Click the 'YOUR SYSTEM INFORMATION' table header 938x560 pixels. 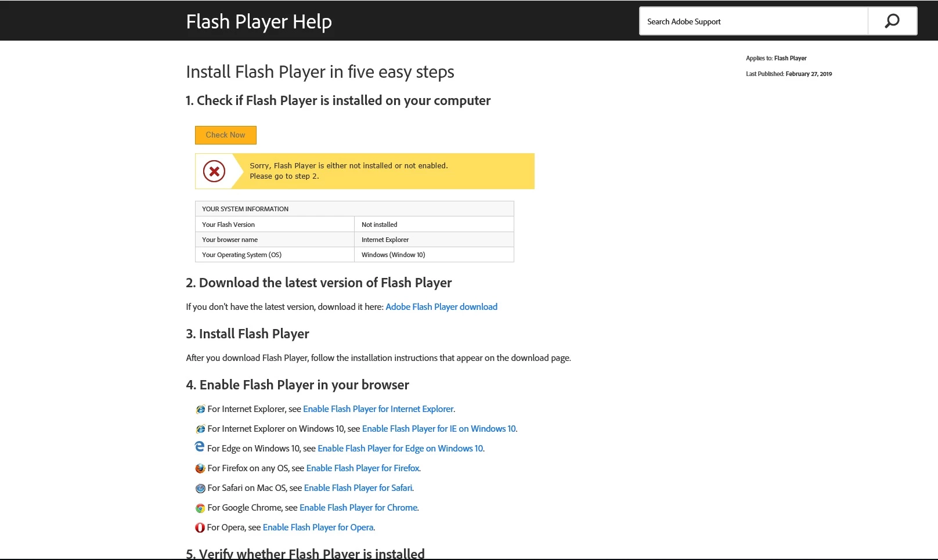pos(355,209)
